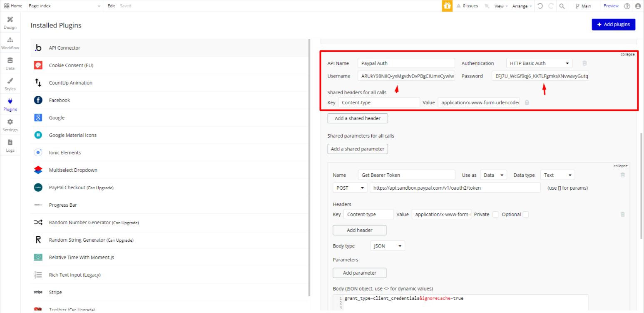The width and height of the screenshot is (644, 313).
Task: Click the element picker arrow icon
Action: (x=487, y=6)
